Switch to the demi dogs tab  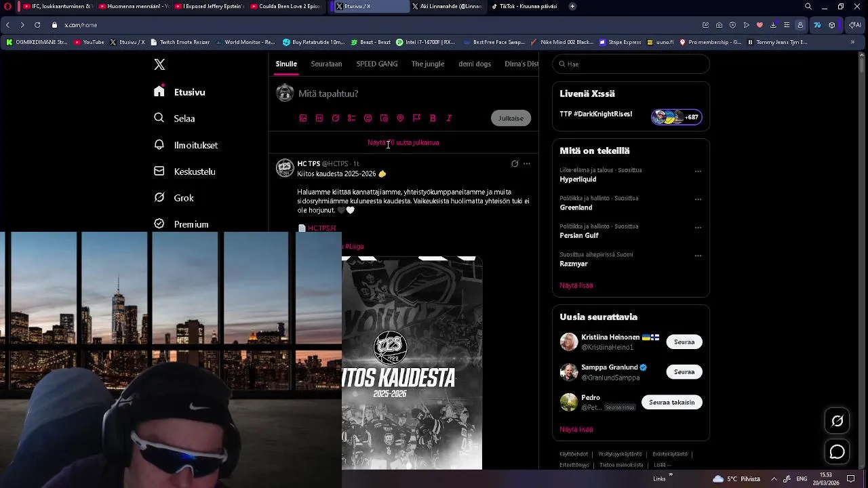pyautogui.click(x=475, y=64)
